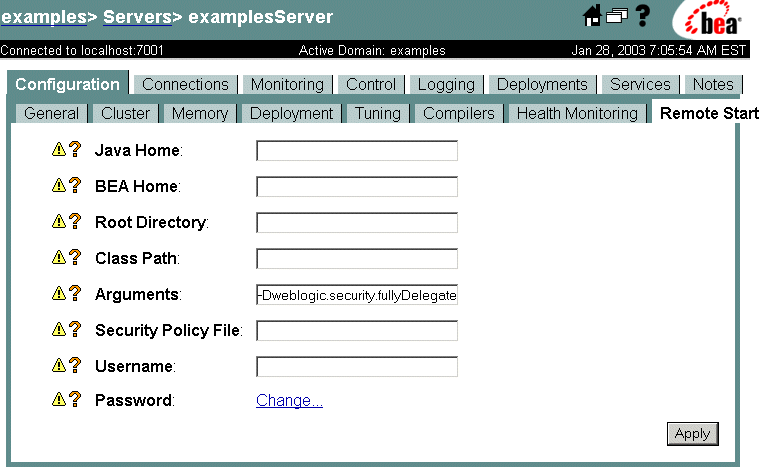Click warning triangle beside Arguments
The image size is (765, 470).
(x=59, y=293)
